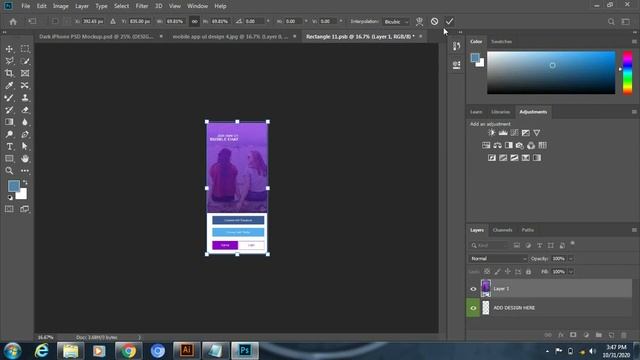This screenshot has width=640, height=360.
Task: Select the Horizontal Type tool
Action: click(x=9, y=147)
